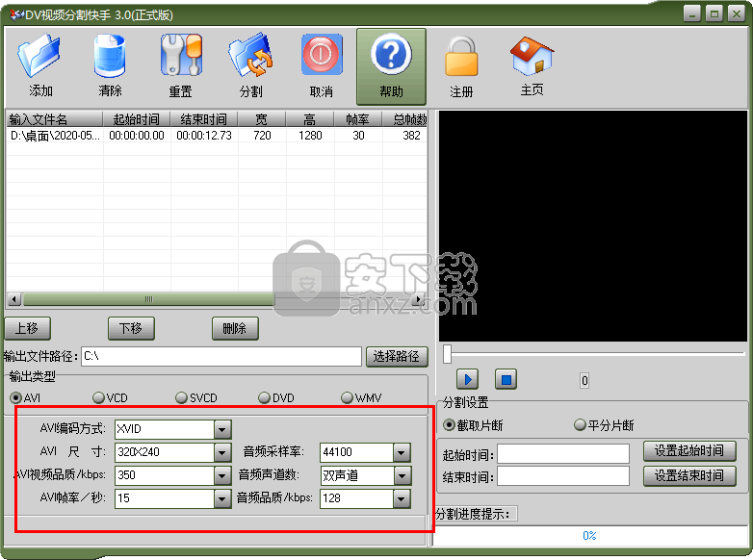The height and width of the screenshot is (560, 753).
Task: Click the 1280 height cell
Action: (310, 136)
